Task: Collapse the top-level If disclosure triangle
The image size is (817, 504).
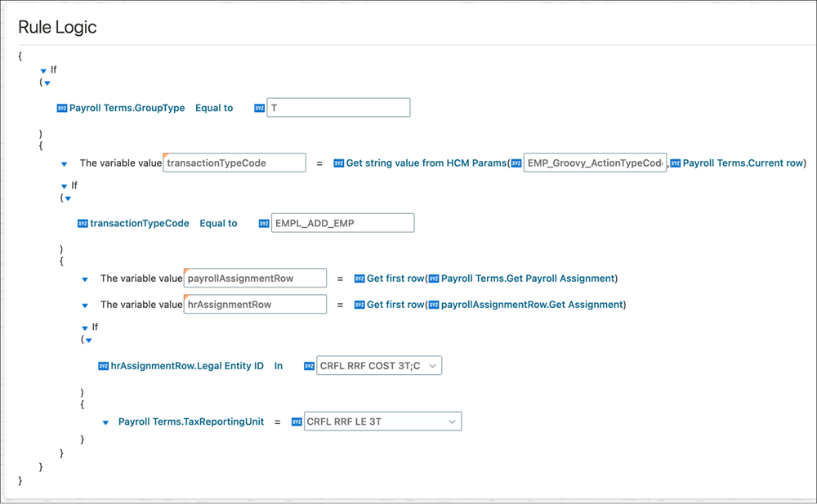Action: 42,69
